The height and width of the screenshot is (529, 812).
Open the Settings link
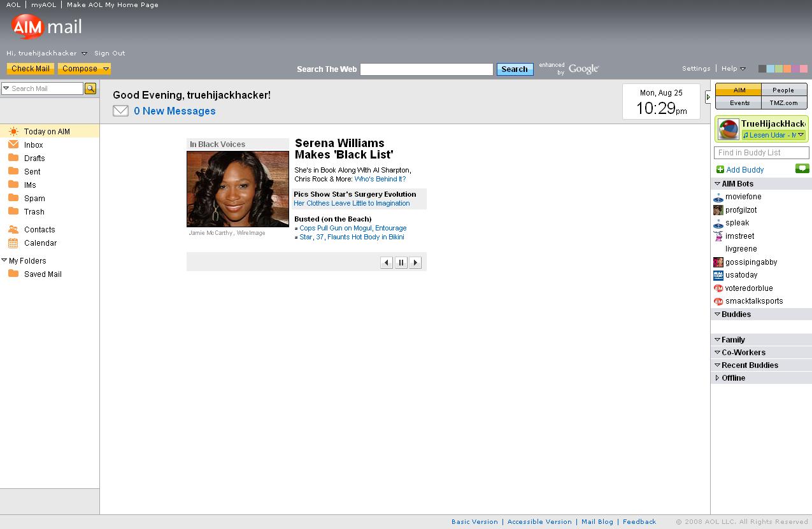coord(696,69)
